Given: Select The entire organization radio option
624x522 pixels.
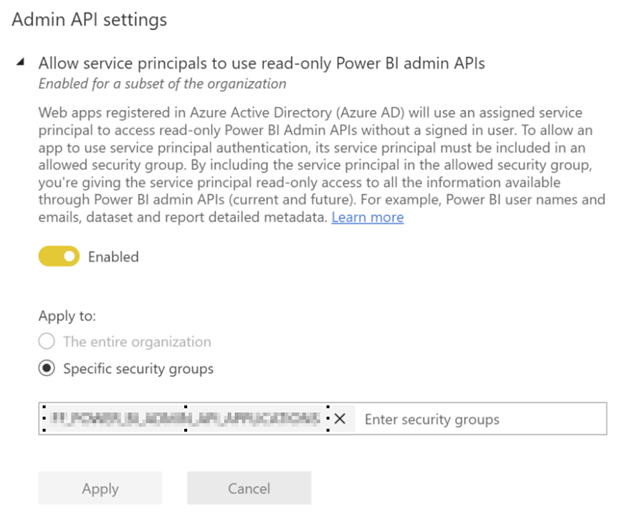Looking at the screenshot, I should click(x=47, y=341).
